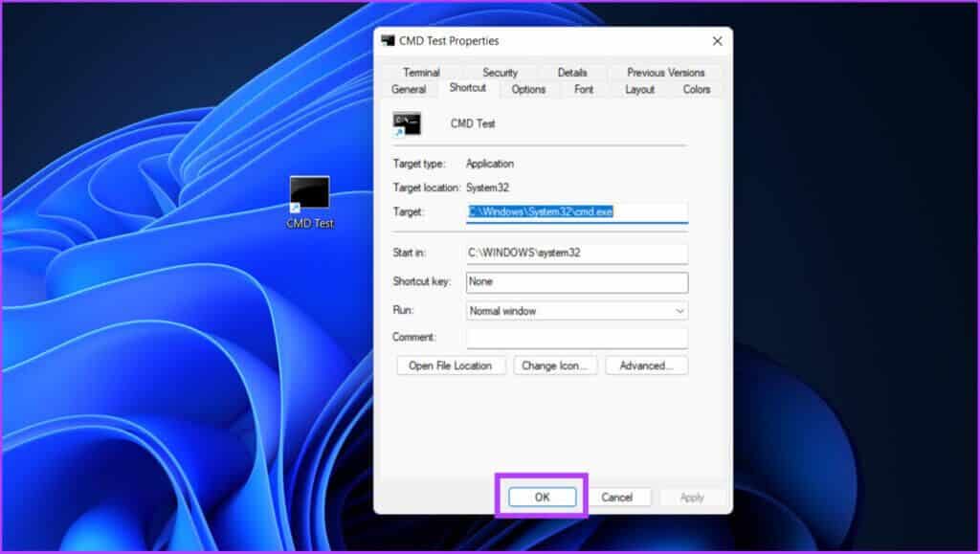Viewport: 980px width, 554px height.
Task: Close the CMD Test Properties dialog
Action: (717, 41)
